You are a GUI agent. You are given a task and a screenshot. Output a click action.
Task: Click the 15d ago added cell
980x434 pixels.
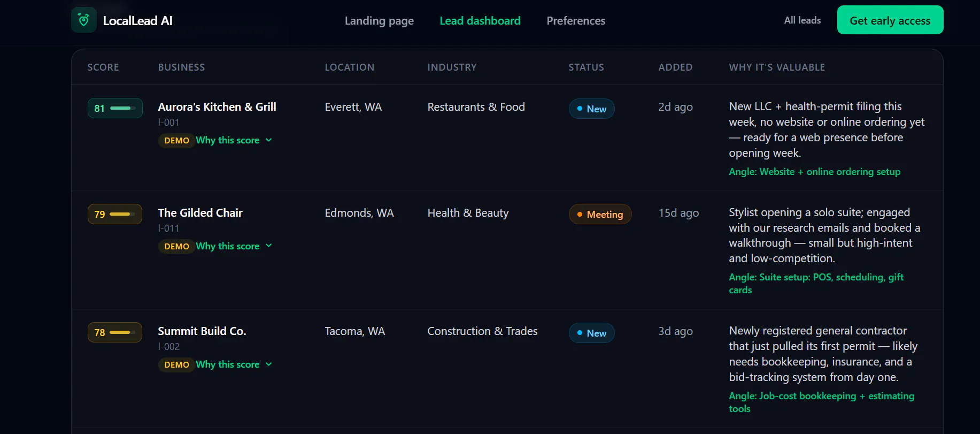678,213
